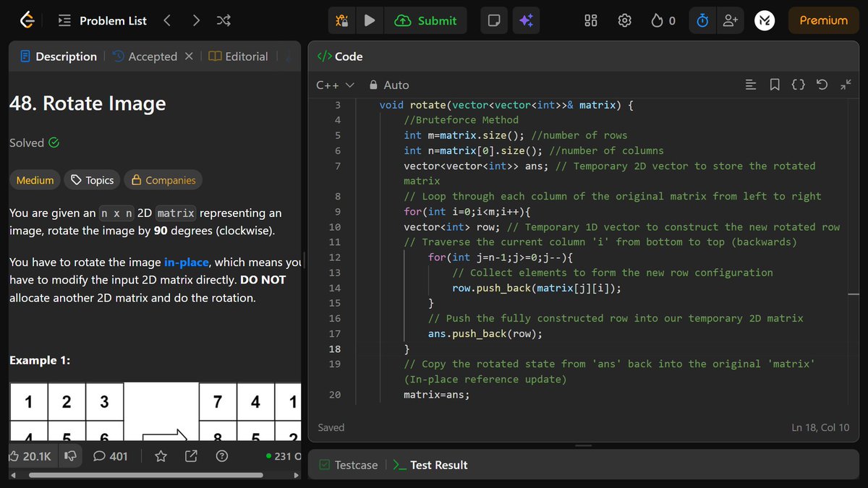Reset code with the undo icon
This screenshot has width=868, height=488.
point(822,85)
